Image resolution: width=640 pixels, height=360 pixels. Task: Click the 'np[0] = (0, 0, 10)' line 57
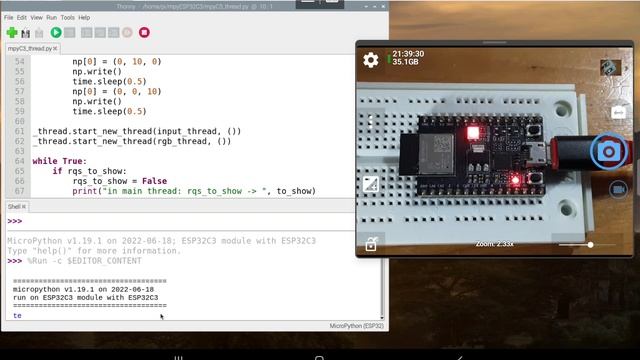pyautogui.click(x=117, y=91)
